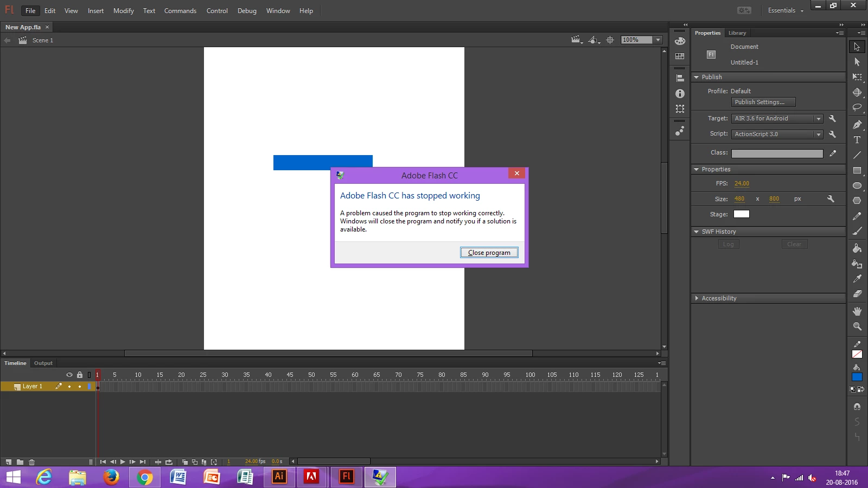Toggle Layer 1 visibility dot
This screenshot has width=868, height=488.
69,387
